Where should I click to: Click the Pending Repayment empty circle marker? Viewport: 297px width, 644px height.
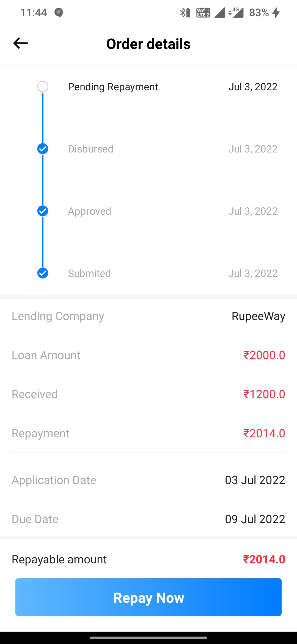pyautogui.click(x=43, y=87)
